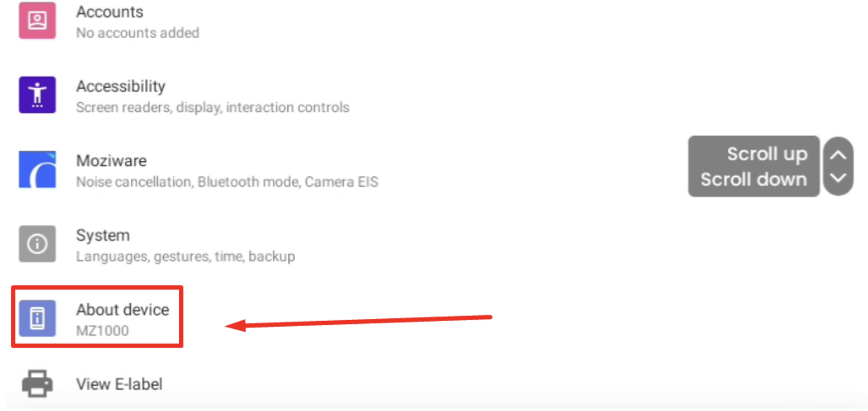868x411 pixels.
Task: Click the scroll down chevron arrow
Action: coord(838,178)
